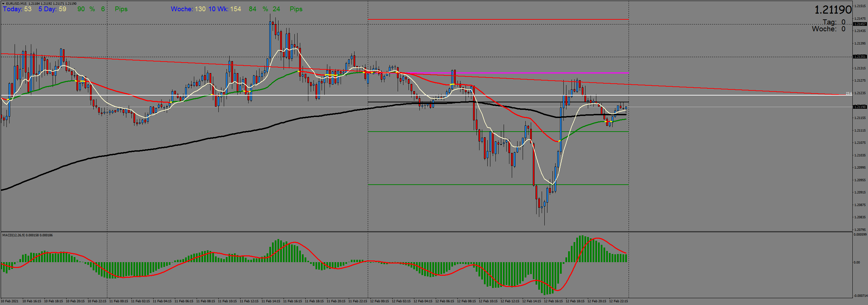Click the 1.20795 price scale label

click(x=860, y=230)
